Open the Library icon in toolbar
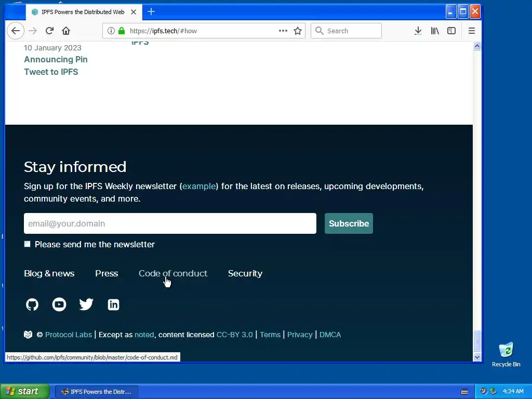 (x=435, y=31)
